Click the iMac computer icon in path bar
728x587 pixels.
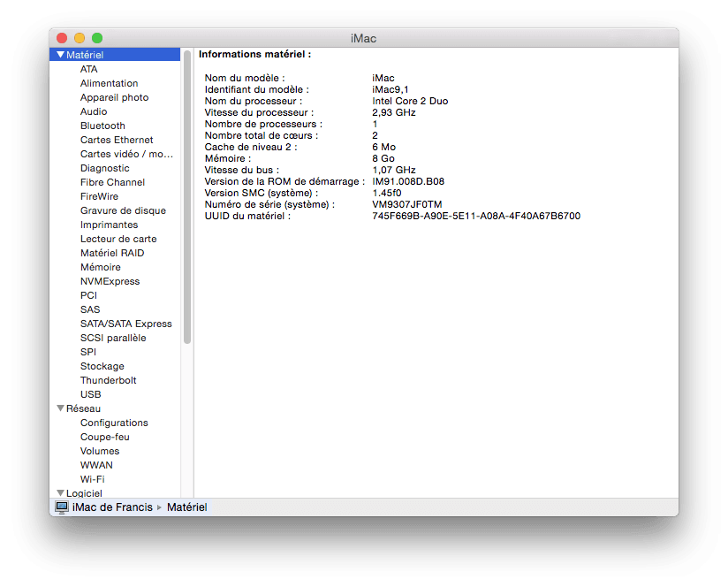pos(62,507)
